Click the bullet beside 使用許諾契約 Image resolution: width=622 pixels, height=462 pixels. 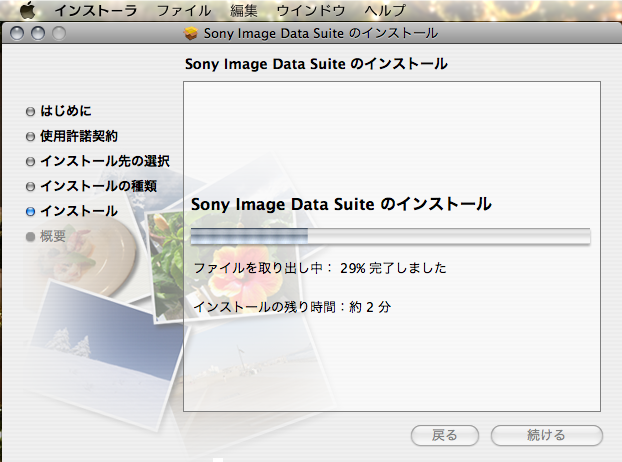(x=31, y=137)
